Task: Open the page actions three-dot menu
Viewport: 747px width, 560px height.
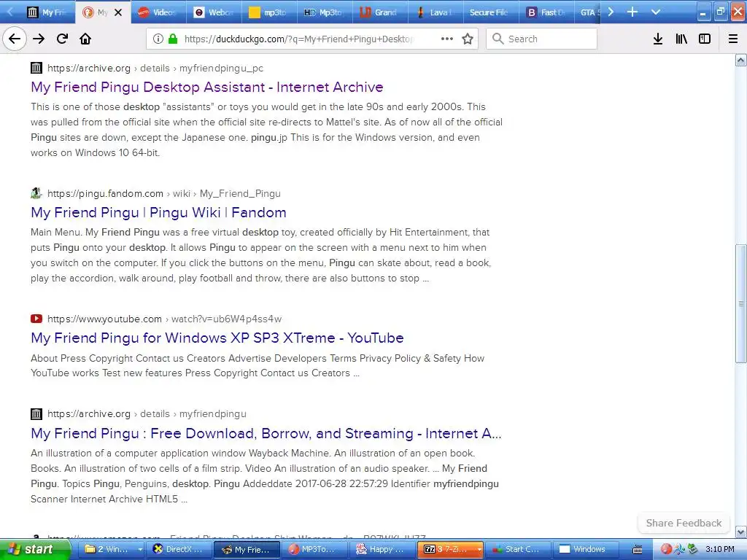Action: pyautogui.click(x=447, y=39)
